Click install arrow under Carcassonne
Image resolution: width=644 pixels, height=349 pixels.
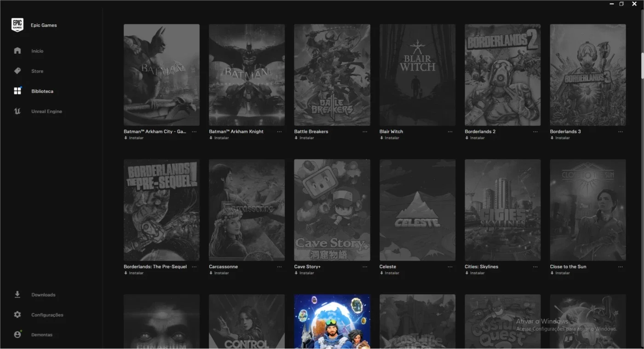[211, 273]
